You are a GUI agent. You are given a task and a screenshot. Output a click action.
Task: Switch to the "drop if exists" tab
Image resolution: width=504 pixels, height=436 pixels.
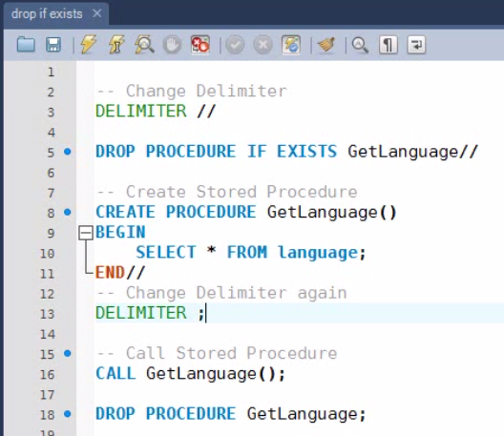pyautogui.click(x=47, y=13)
